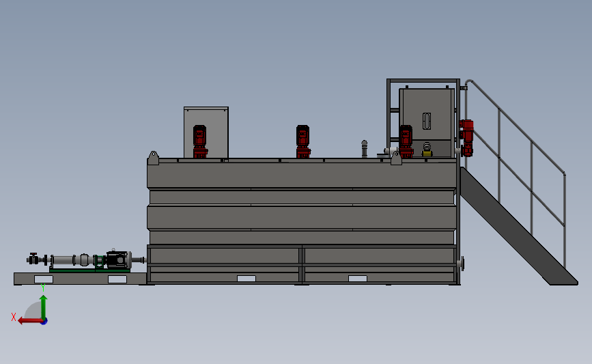Select the dark staircase stringer on the model
This screenshot has width=592, height=364.
pos(518,226)
